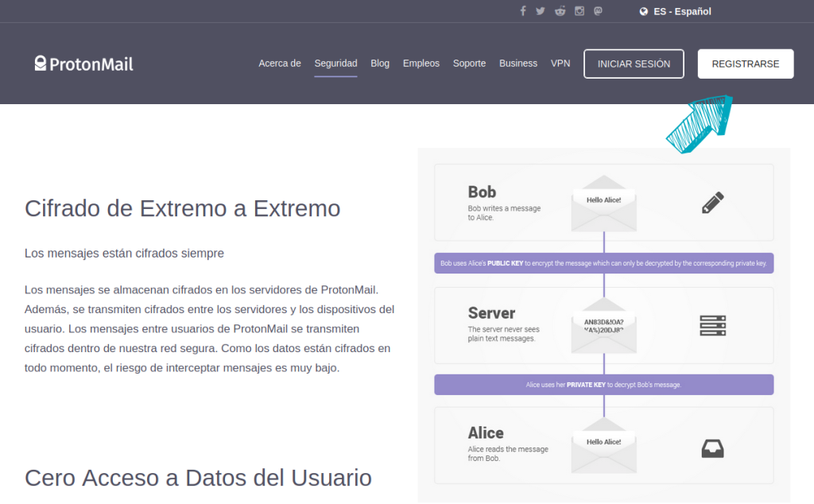
Task: Click the 'Cifrado de Extremo a Extremo' heading
Action: 183,208
